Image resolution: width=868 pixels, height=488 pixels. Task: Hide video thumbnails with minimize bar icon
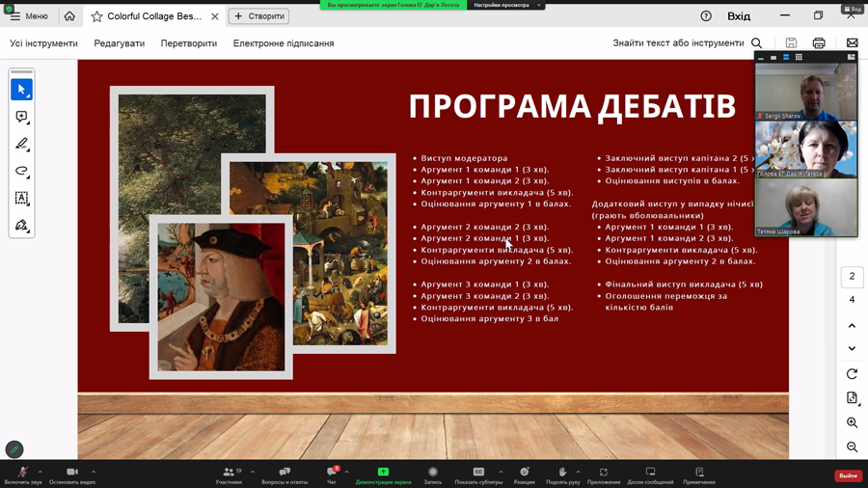pos(761,57)
